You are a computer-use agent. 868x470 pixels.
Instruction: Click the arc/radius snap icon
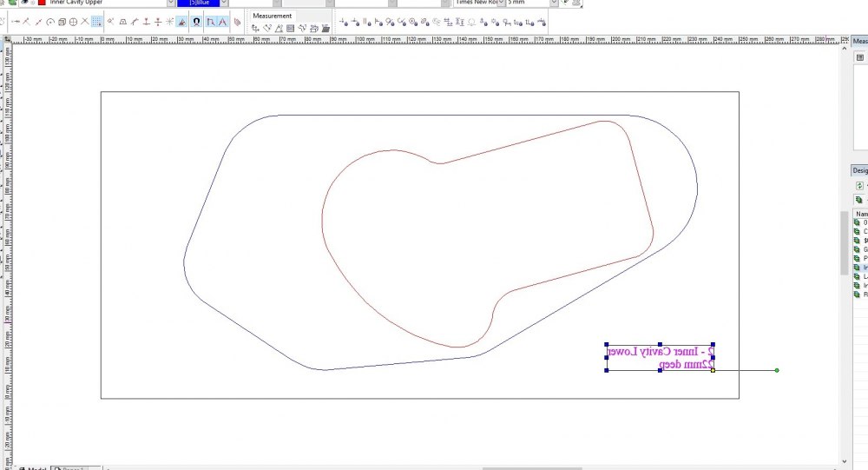49,22
